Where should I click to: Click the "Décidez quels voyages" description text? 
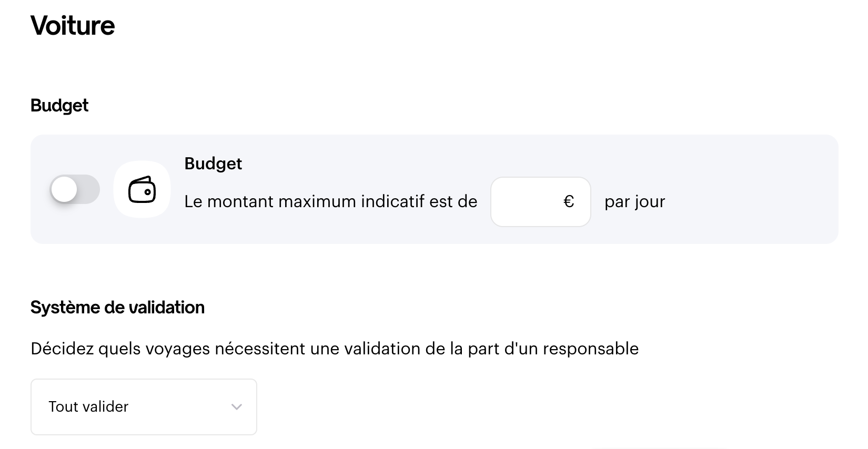point(335,349)
